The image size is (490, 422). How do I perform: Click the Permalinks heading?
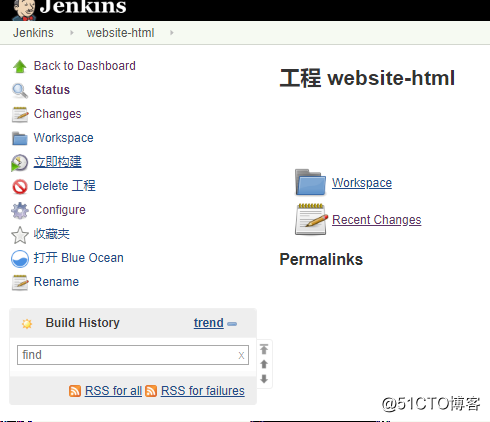[x=321, y=259]
